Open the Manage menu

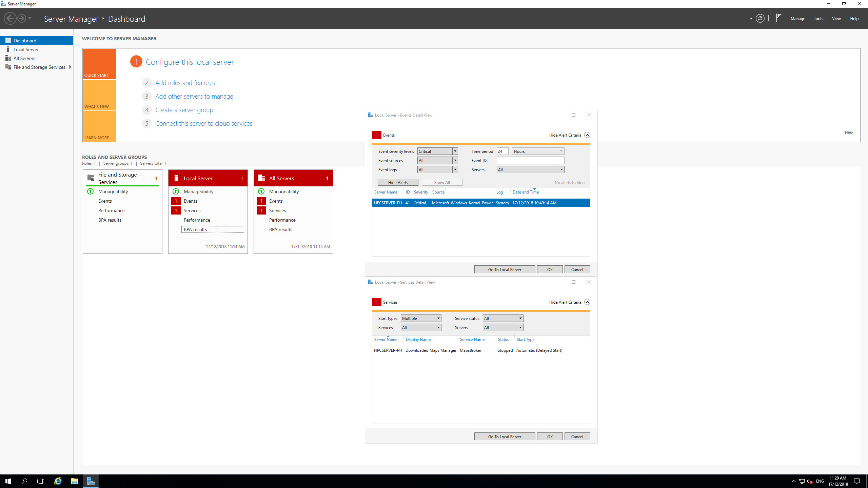797,19
